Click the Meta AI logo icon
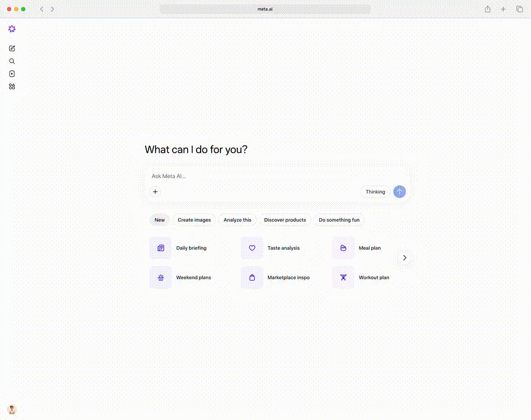The width and height of the screenshot is (531, 420). point(12,29)
